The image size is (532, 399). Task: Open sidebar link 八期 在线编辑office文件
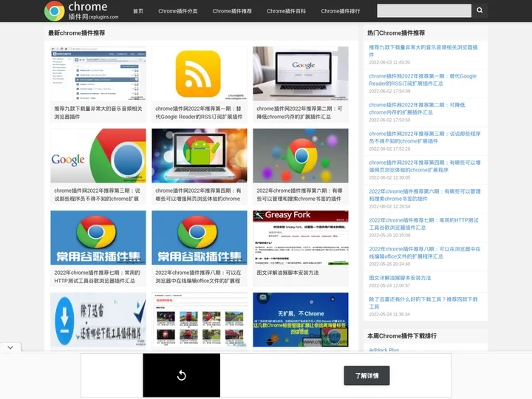(x=425, y=253)
